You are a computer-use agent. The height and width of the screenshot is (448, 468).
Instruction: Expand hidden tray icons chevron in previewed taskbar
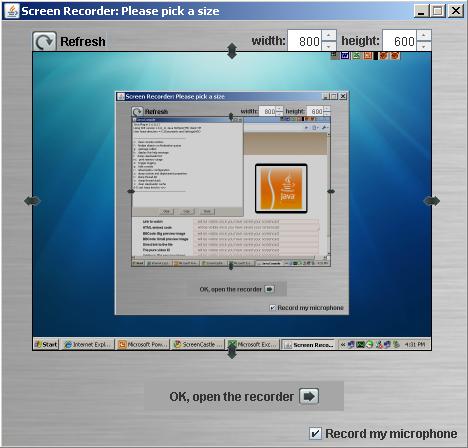342,345
